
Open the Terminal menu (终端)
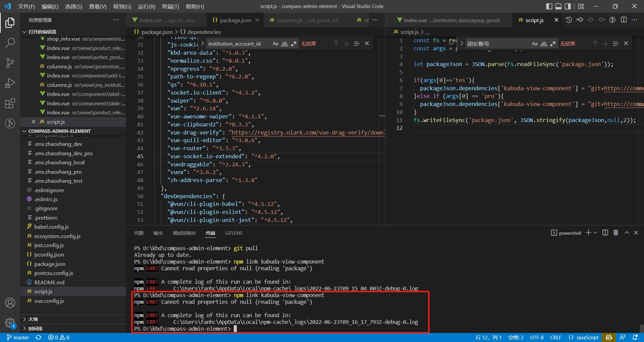(x=170, y=6)
